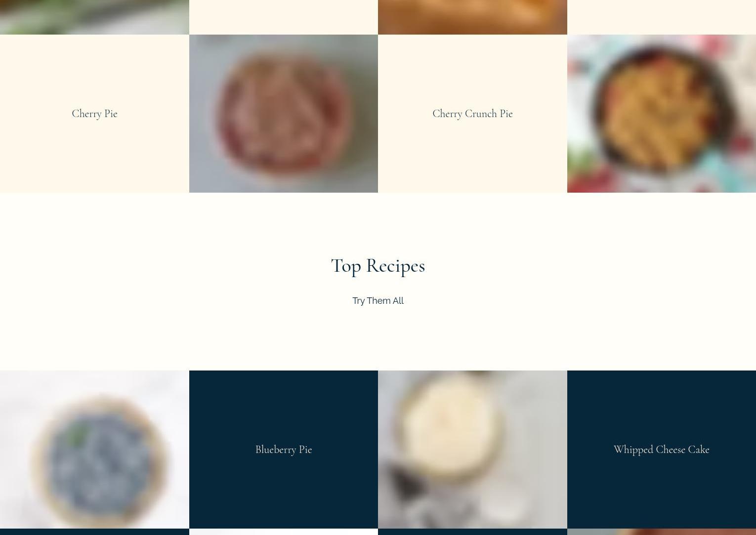Click the cream tile above the skillet photo
Screen dimensions: 756x535
coord(662,17)
